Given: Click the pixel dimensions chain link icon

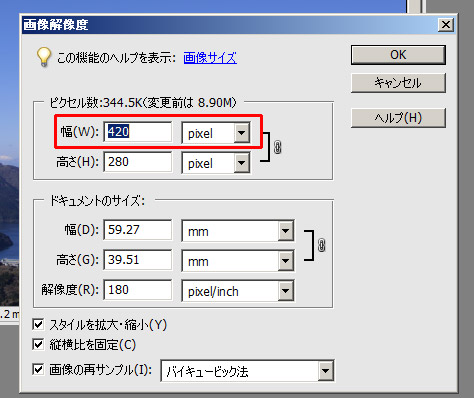Looking at the screenshot, I should coord(277,147).
